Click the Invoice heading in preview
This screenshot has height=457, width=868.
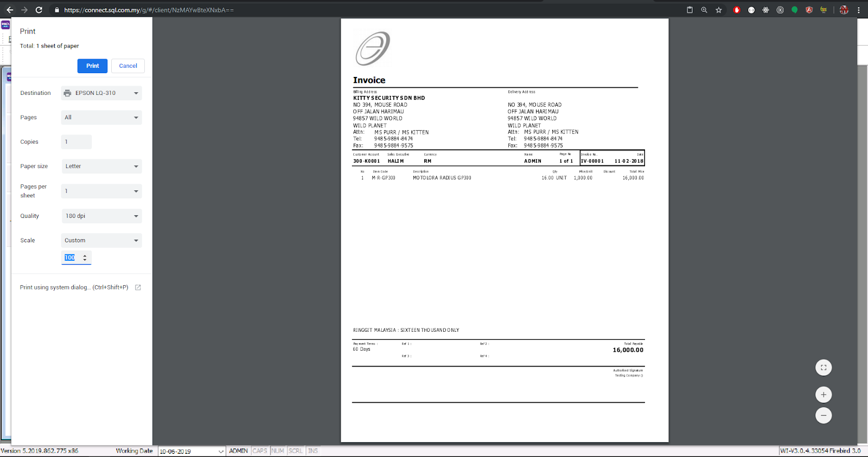[369, 80]
